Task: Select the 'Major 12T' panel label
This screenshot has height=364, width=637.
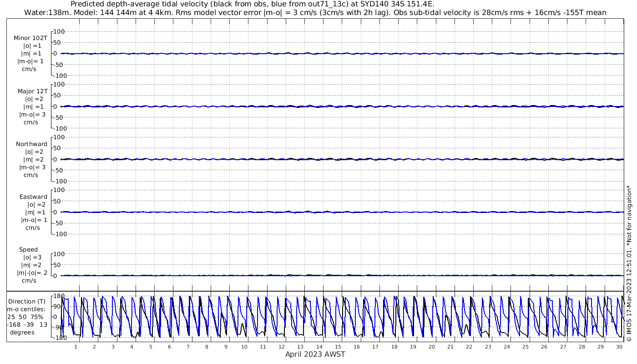Action: point(32,91)
